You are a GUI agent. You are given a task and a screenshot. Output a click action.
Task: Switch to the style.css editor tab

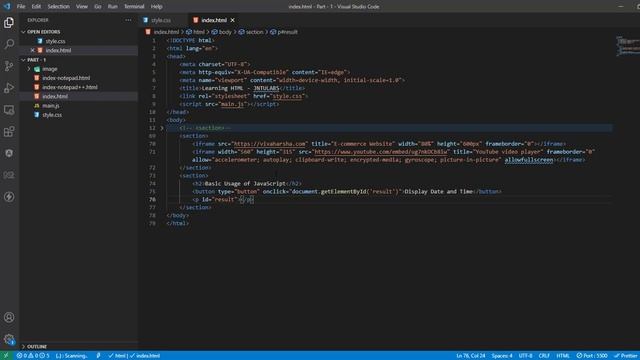click(162, 20)
